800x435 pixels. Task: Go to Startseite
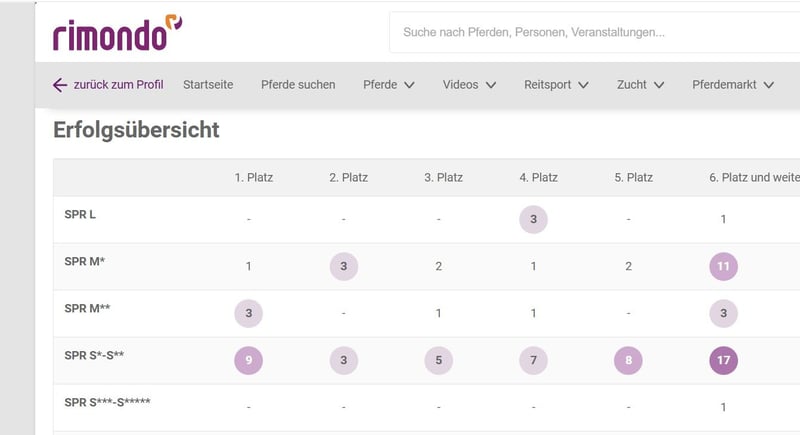point(208,85)
